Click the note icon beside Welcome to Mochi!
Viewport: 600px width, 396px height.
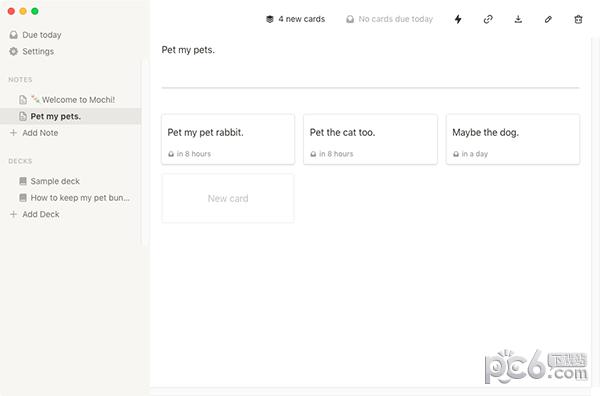click(x=23, y=100)
